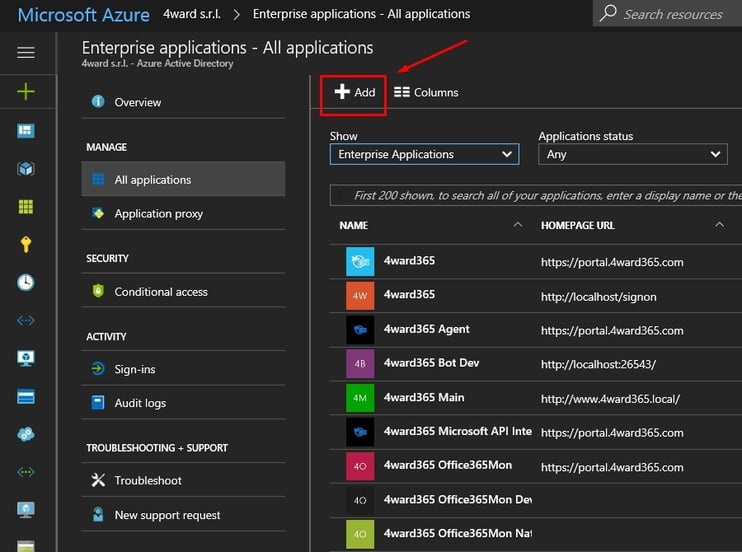Click the New support request person icon
Viewport: 742px width, 552px height.
pos(98,514)
